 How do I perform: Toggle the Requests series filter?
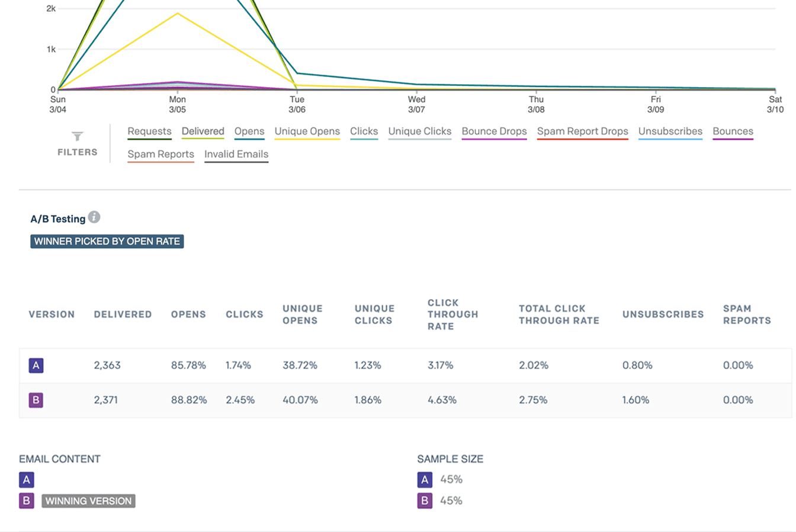point(149,132)
